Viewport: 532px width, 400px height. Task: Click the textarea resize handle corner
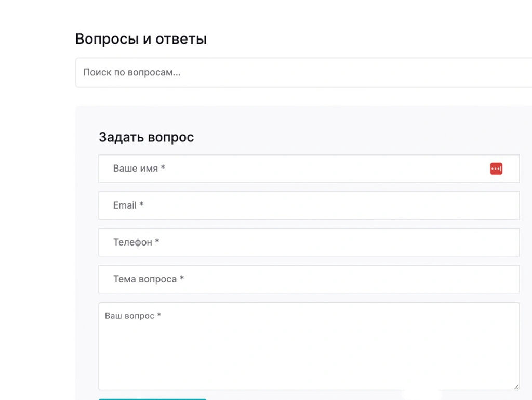pyautogui.click(x=516, y=387)
